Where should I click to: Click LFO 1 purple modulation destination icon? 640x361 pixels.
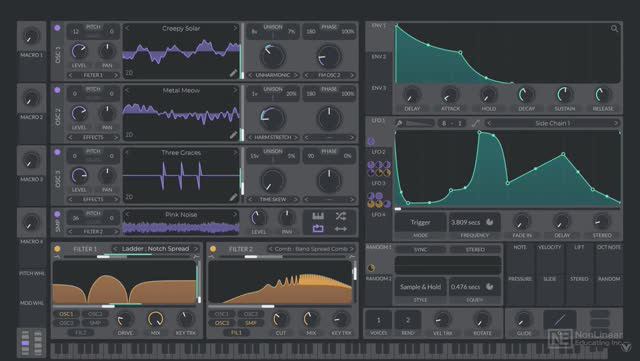click(371, 141)
